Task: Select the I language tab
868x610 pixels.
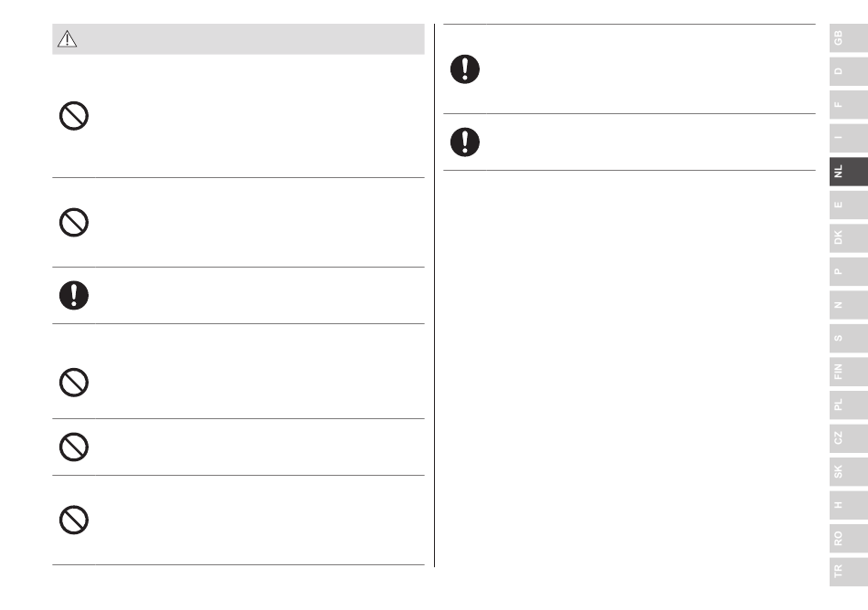Action: [849, 138]
